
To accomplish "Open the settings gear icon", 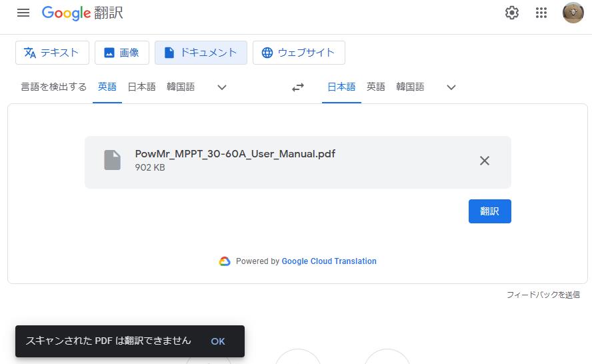I will tap(511, 13).
